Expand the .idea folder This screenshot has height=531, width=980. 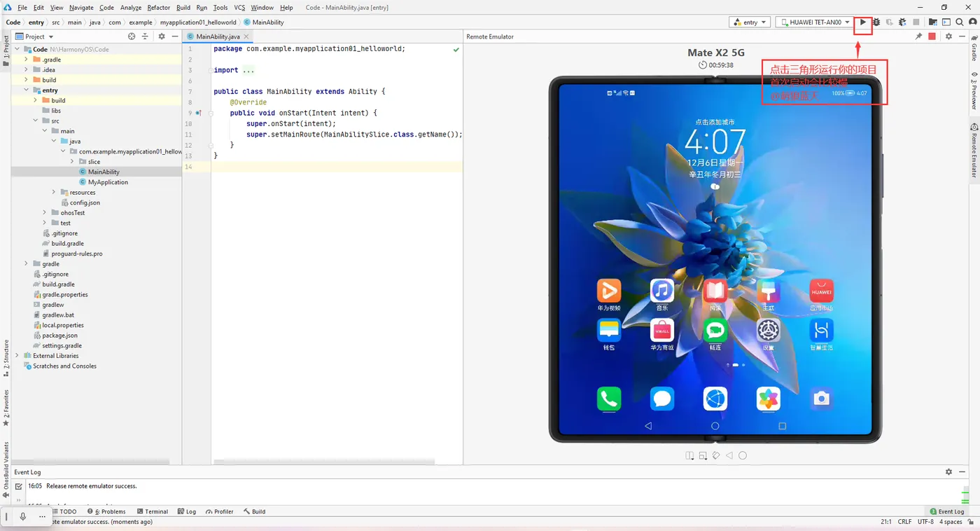(x=27, y=70)
